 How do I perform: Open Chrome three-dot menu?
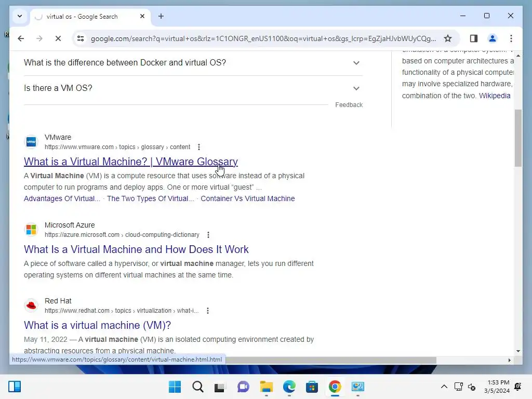point(511,38)
